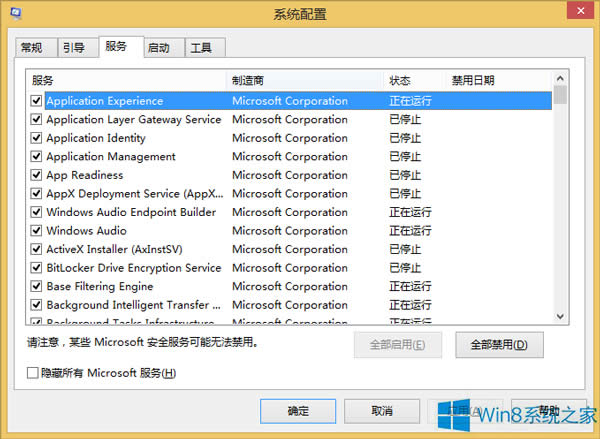Viewport: 600px width, 439px height.
Task: Sort services by 制造商 column header
Action: click(x=305, y=80)
